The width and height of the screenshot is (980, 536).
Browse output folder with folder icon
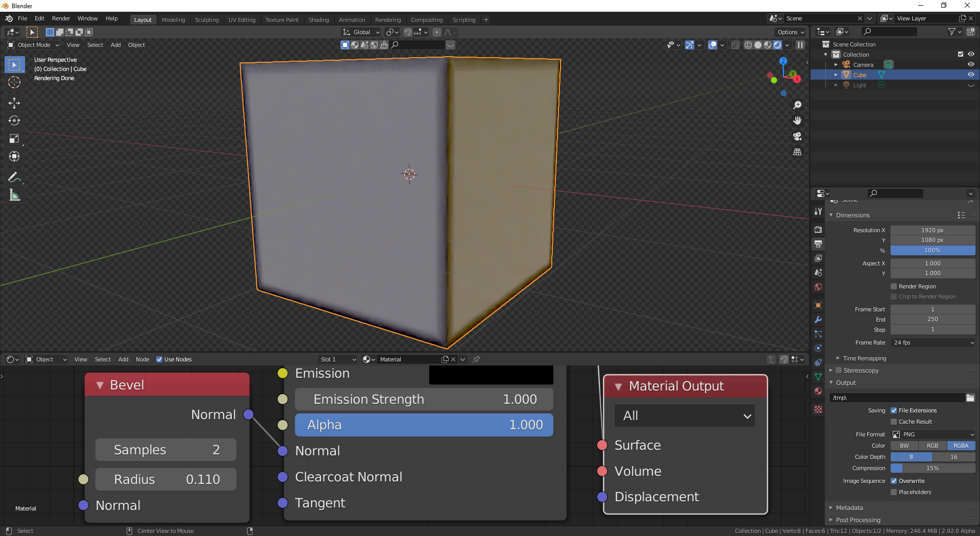coord(970,398)
